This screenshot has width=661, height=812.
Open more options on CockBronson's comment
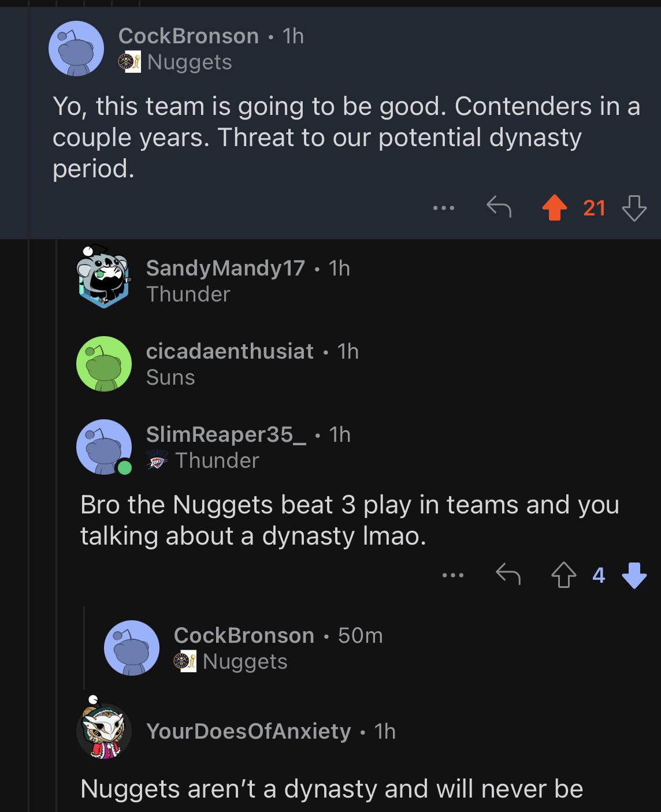(444, 207)
